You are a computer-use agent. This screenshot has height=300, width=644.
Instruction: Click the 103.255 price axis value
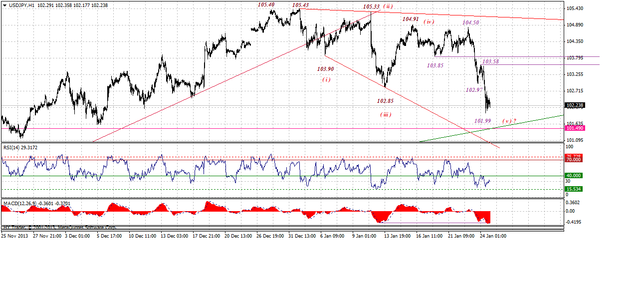coord(575,74)
